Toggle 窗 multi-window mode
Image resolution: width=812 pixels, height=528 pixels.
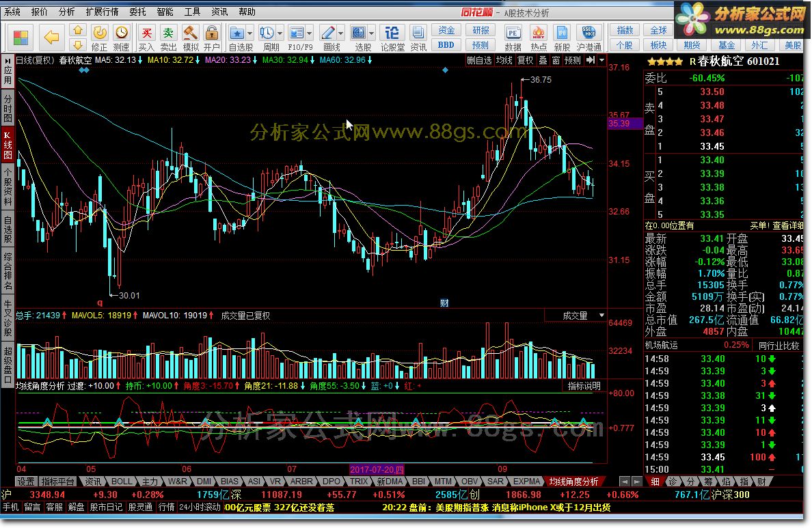[x=556, y=60]
